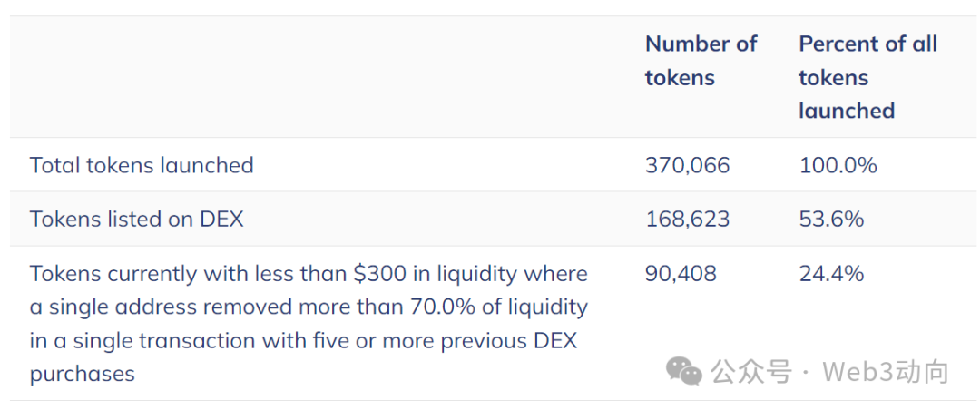The image size is (980, 410).
Task: Click the 370,066 token count cell
Action: point(687,165)
